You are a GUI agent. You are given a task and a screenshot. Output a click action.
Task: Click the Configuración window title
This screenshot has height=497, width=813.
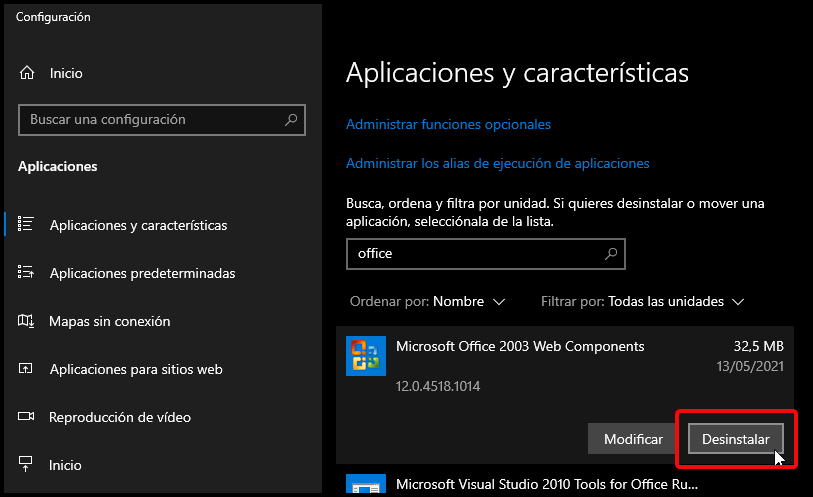(x=53, y=17)
